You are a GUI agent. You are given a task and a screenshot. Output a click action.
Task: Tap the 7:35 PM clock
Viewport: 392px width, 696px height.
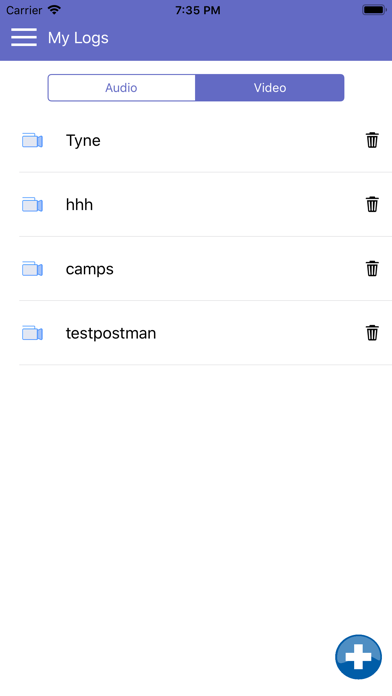pyautogui.click(x=198, y=10)
